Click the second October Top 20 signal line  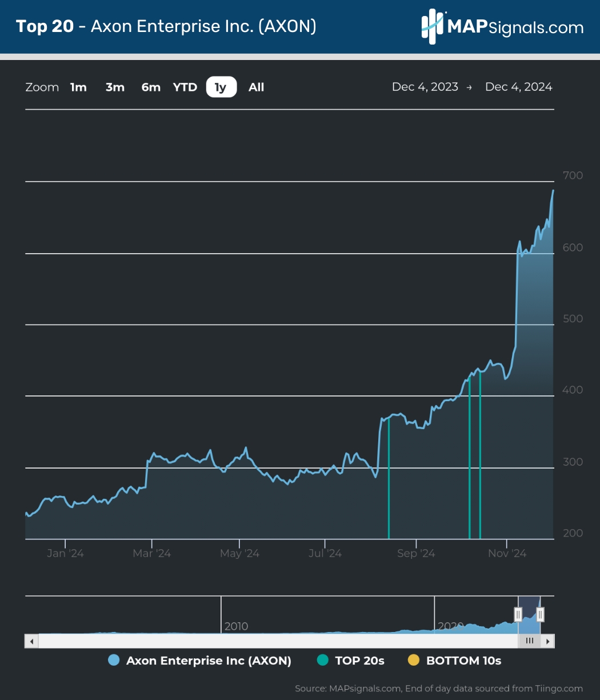[x=480, y=455]
